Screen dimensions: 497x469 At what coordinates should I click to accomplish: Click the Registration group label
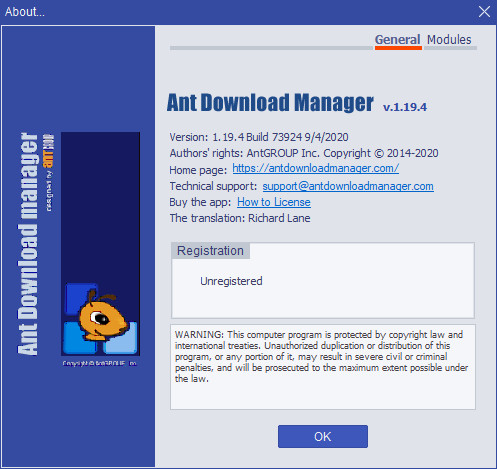coord(210,251)
